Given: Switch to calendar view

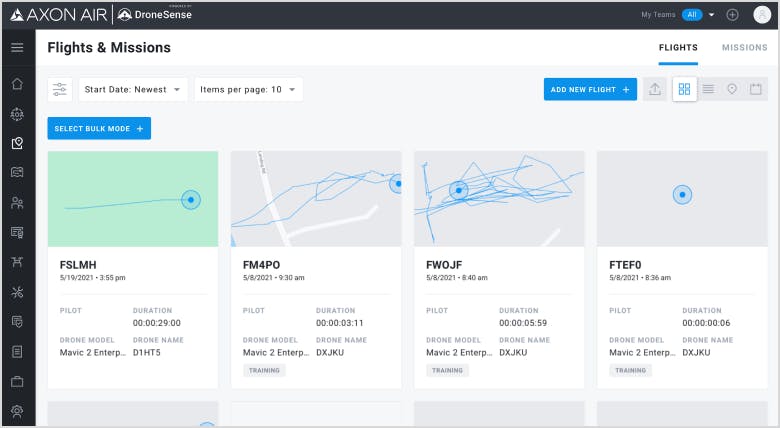Looking at the screenshot, I should click(756, 89).
